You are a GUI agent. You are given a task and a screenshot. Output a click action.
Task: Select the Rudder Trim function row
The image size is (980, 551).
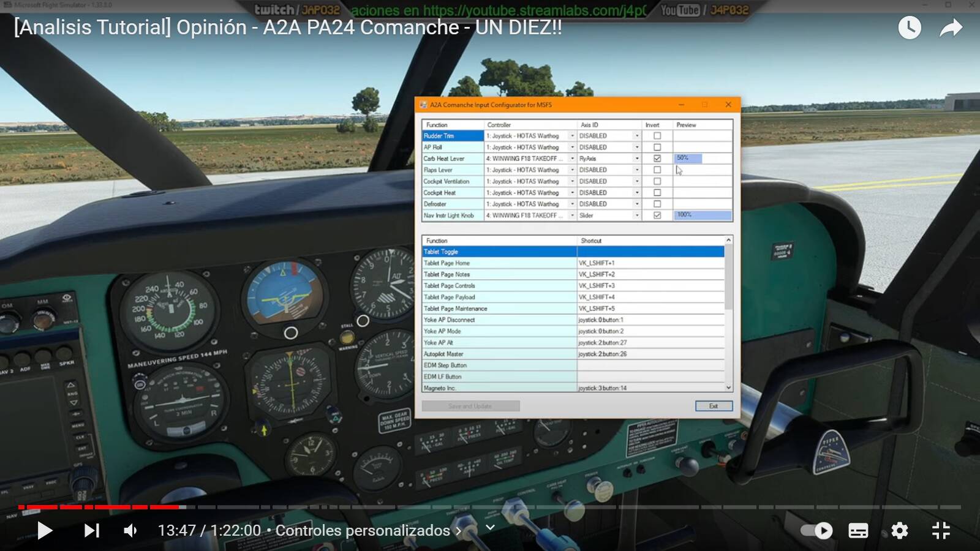pyautogui.click(x=453, y=136)
